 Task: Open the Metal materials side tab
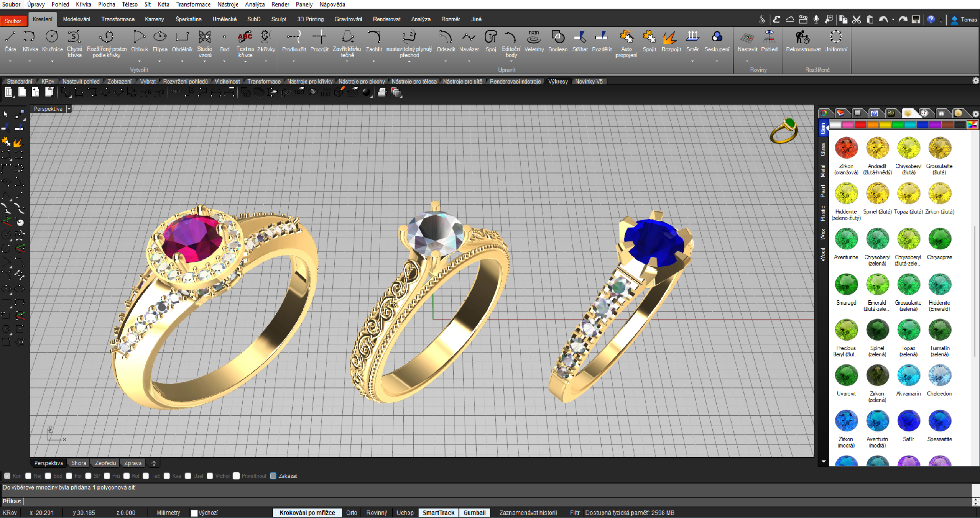click(x=823, y=170)
